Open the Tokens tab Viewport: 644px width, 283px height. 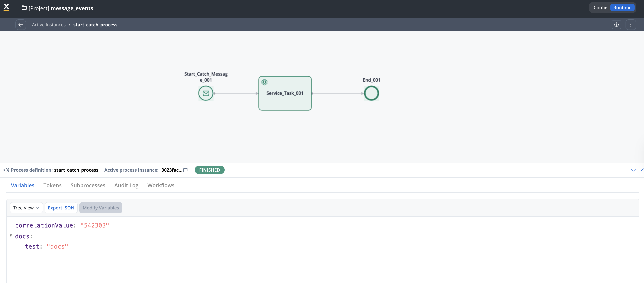[x=52, y=185]
